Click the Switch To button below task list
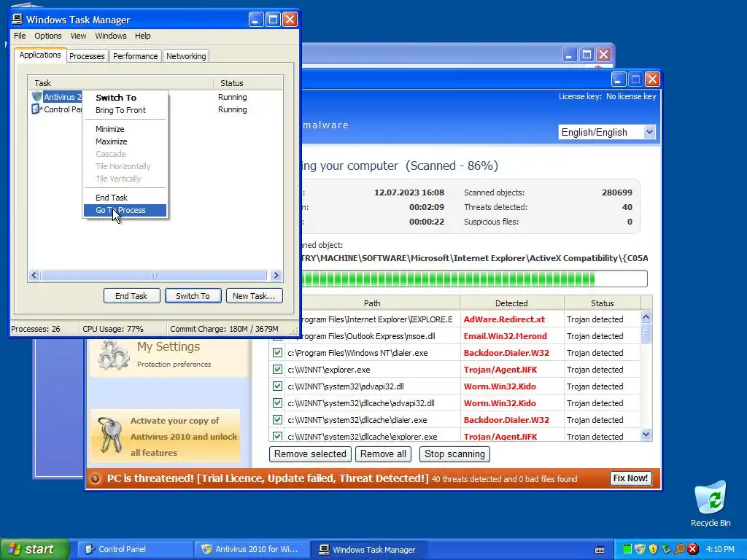 pyautogui.click(x=193, y=296)
